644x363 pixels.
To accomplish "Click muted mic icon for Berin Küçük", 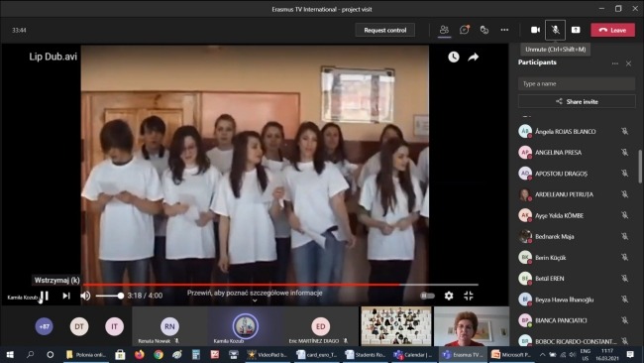I will point(624,257).
